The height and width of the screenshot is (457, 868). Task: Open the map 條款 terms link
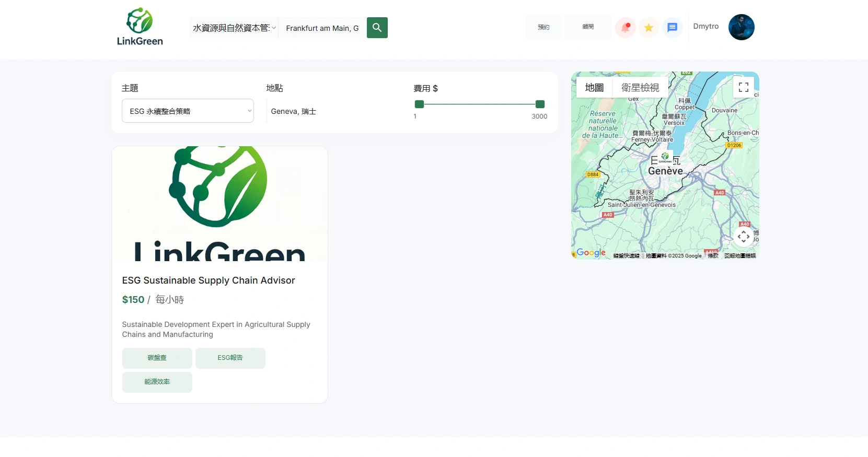(x=713, y=256)
